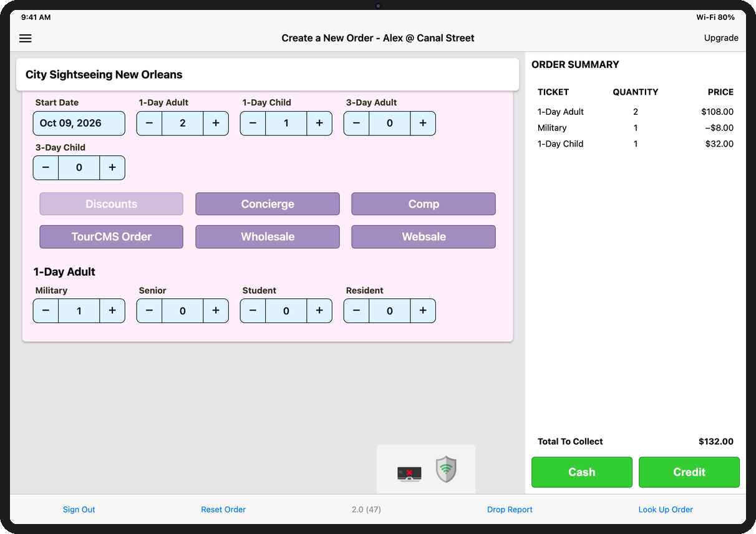756x534 pixels.
Task: Select the Concierge order type
Action: click(x=268, y=204)
